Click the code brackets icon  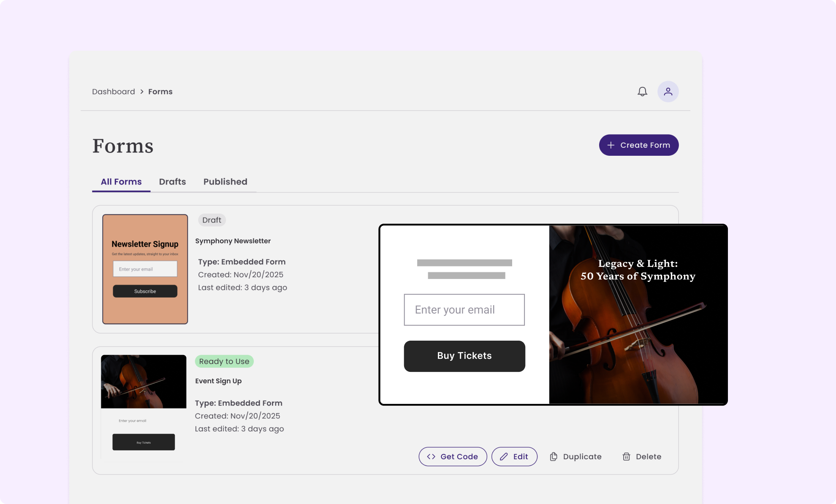(431, 457)
